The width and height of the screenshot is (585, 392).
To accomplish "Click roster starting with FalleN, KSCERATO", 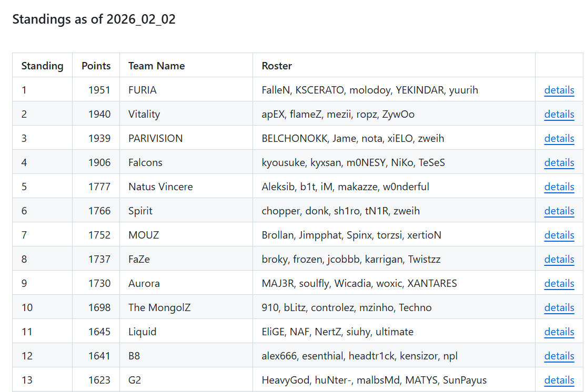I will pyautogui.click(x=370, y=90).
